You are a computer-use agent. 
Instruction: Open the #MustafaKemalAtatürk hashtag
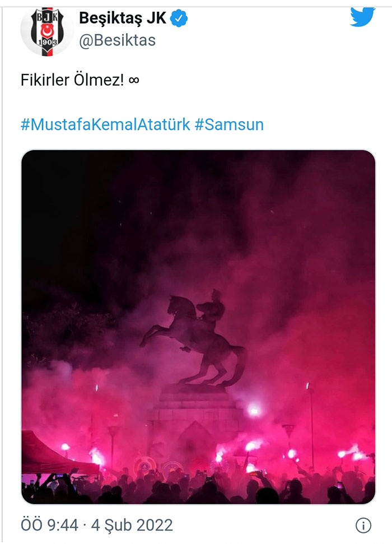coord(105,124)
